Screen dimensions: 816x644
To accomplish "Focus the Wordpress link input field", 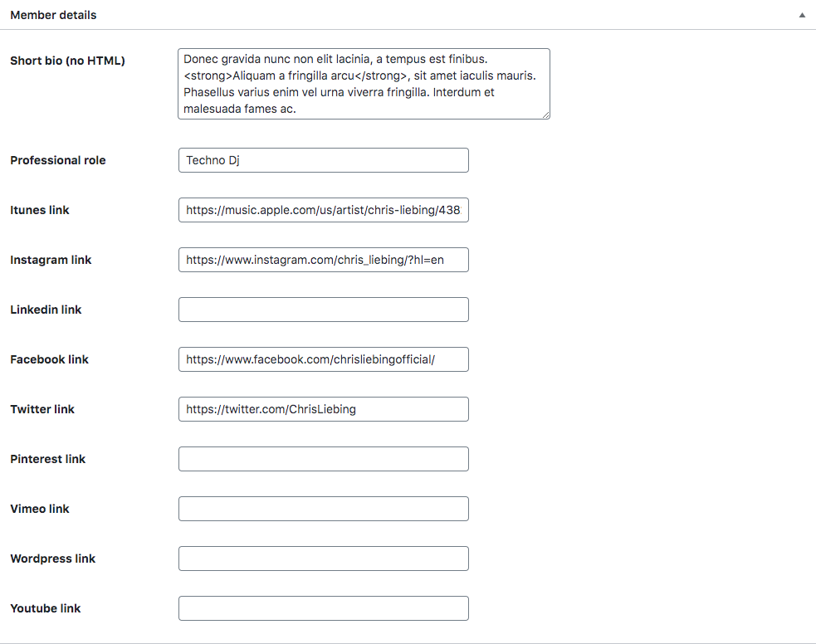I will point(323,559).
